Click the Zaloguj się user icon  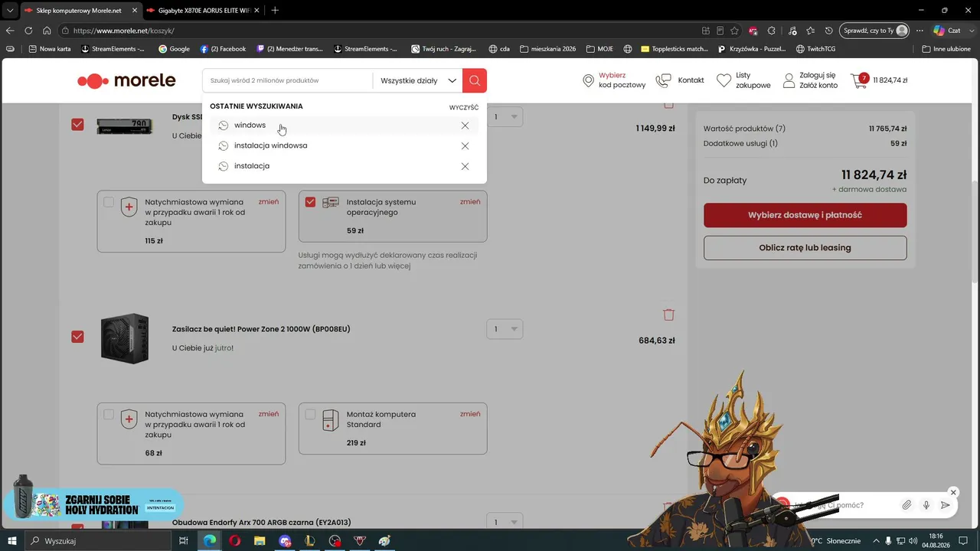[x=789, y=80]
